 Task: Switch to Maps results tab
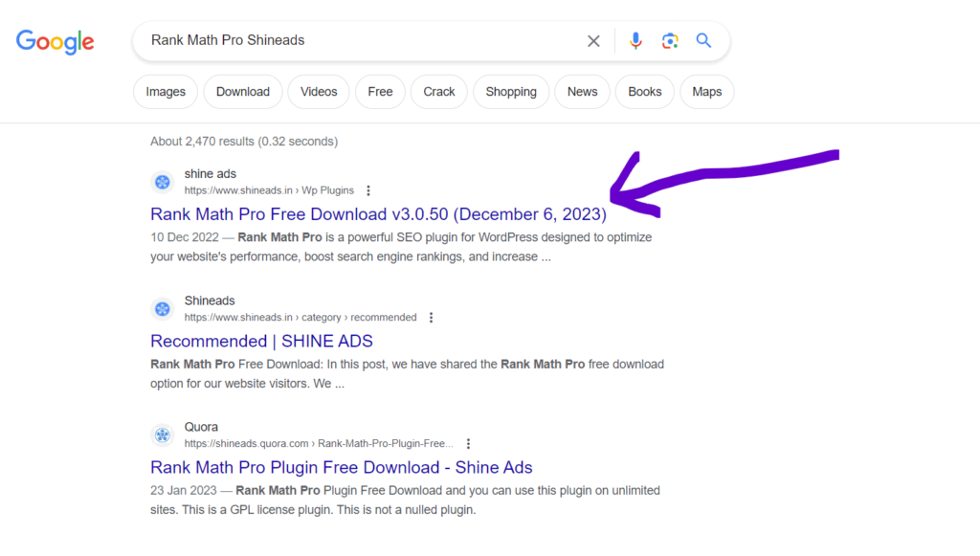707,92
